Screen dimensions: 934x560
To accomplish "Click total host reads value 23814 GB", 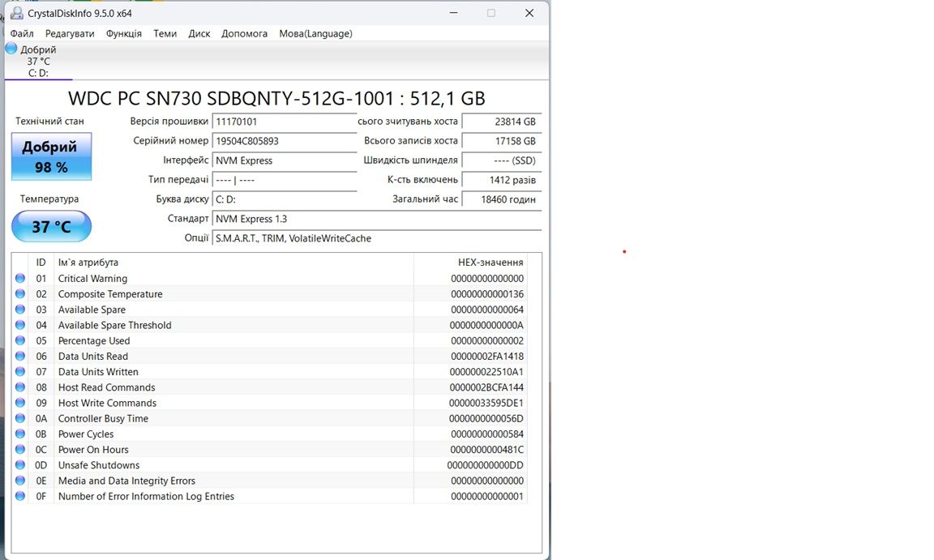I will click(x=502, y=122).
